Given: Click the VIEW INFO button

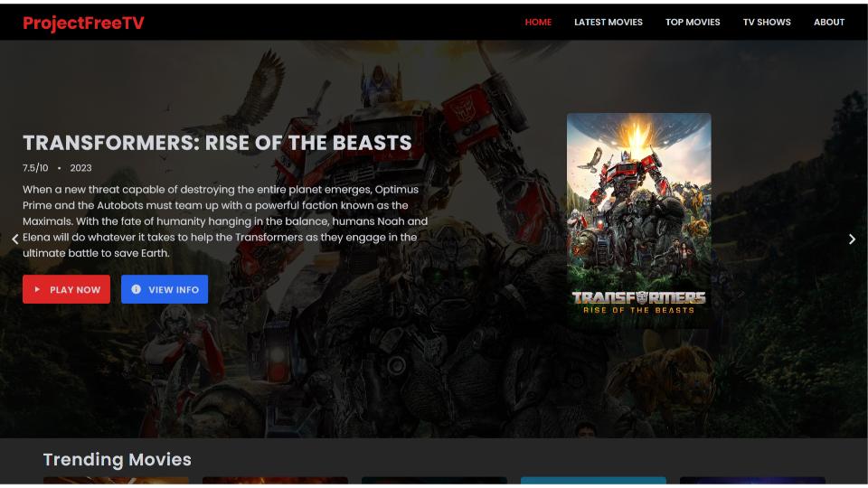Looking at the screenshot, I should click(165, 289).
